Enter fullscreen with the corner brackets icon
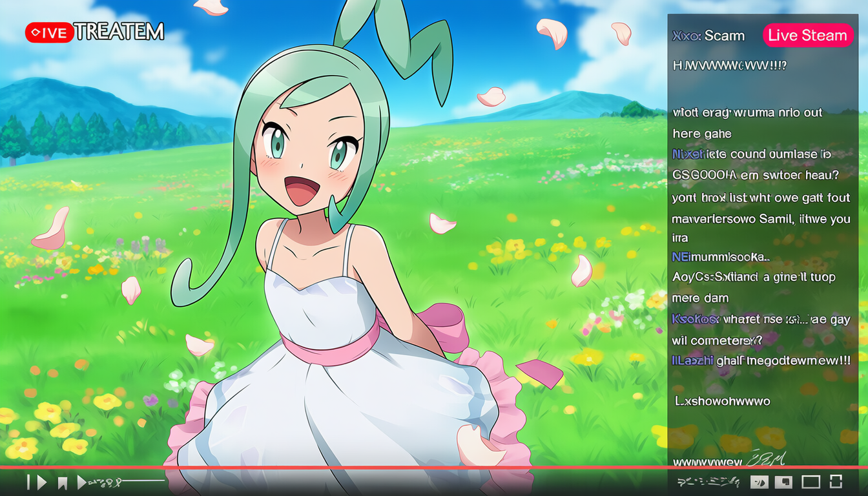 836,481
